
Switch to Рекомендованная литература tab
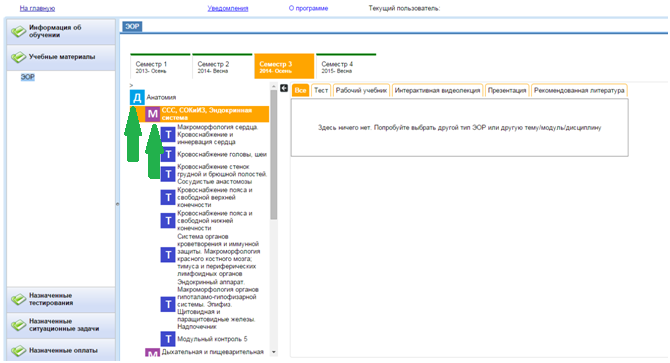tap(579, 91)
